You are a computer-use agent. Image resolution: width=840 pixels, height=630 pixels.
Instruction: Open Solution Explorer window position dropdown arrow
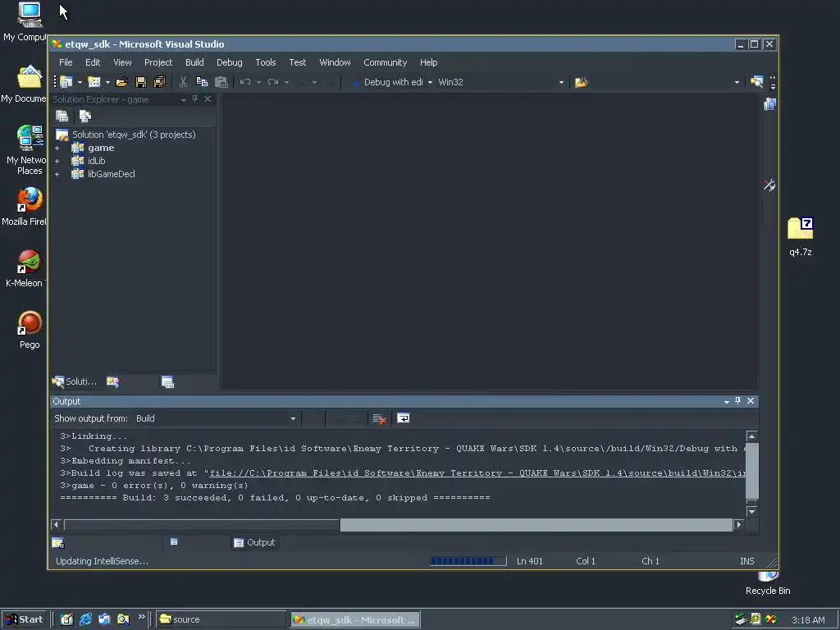point(184,99)
